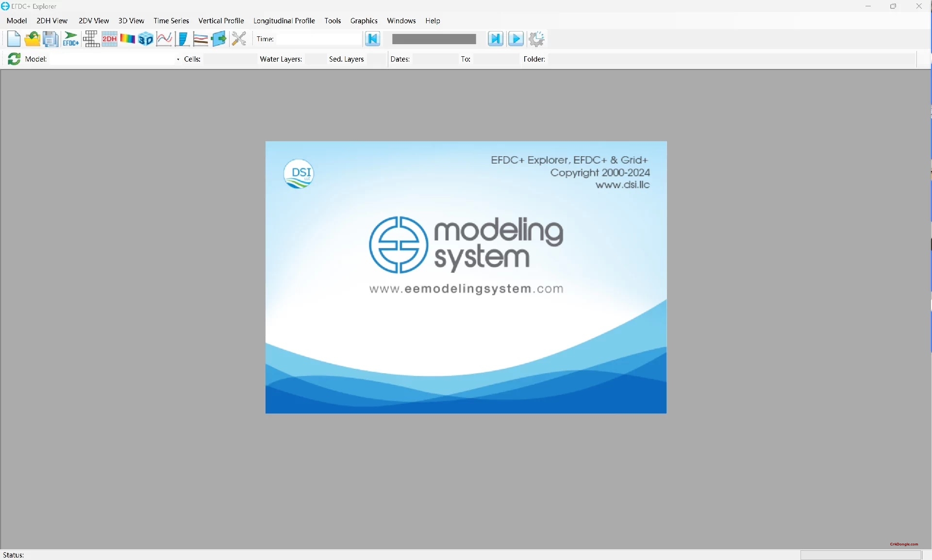Save the current model
Screen dimensions: 932x560
coord(50,39)
